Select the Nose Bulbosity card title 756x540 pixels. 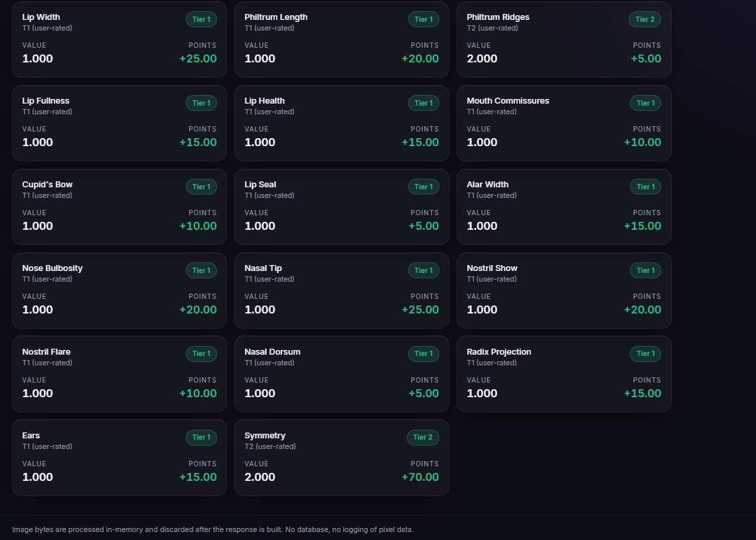52,268
